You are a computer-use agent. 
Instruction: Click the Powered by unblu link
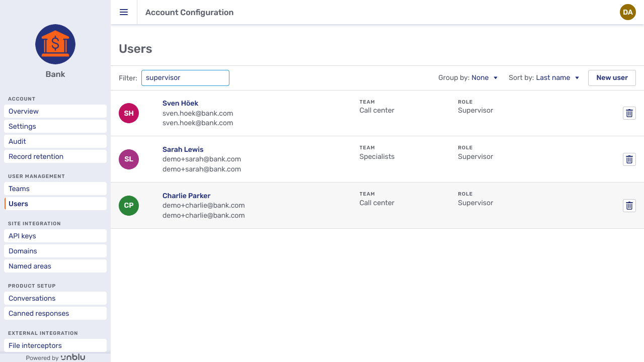pyautogui.click(x=55, y=357)
